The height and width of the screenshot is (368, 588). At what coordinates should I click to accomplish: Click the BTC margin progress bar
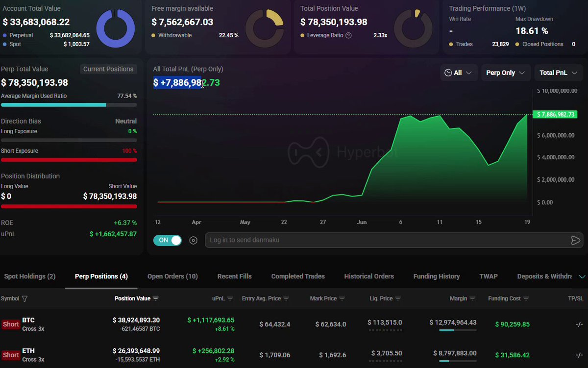[x=458, y=330]
